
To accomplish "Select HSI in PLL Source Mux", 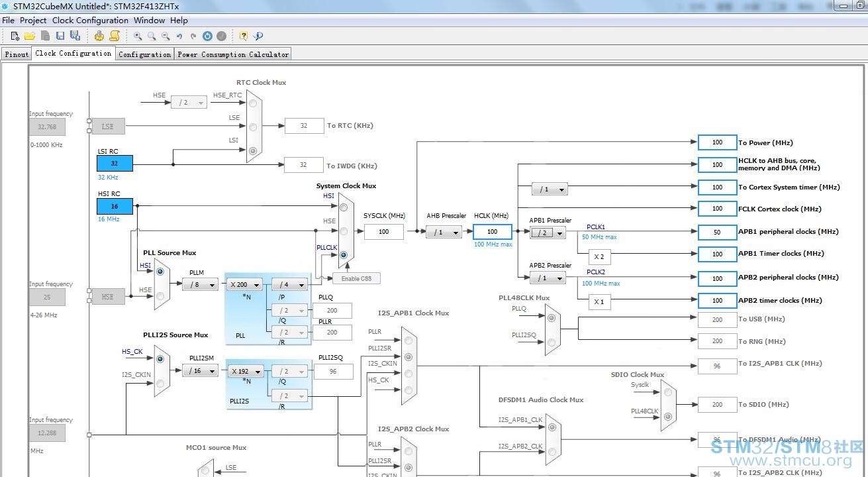I will pyautogui.click(x=159, y=272).
